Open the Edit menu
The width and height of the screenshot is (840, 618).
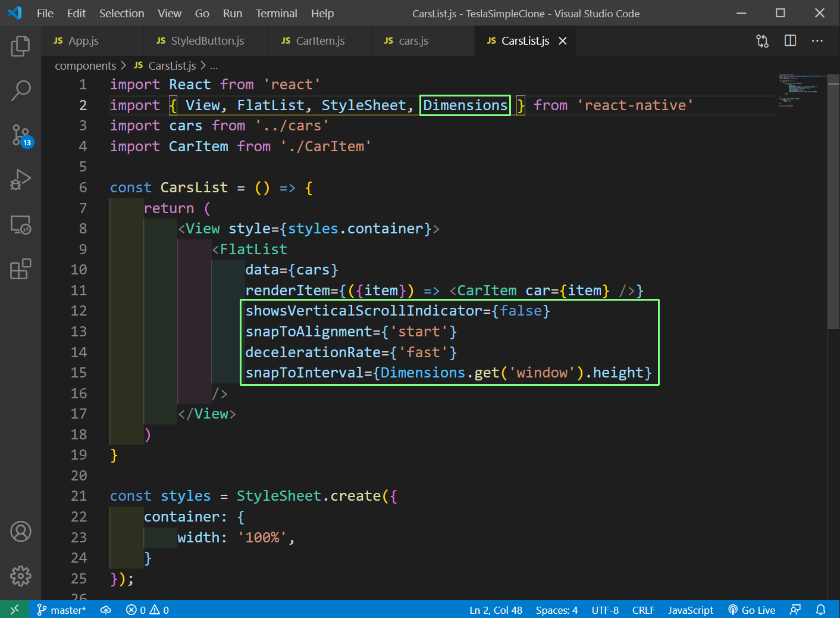point(76,13)
